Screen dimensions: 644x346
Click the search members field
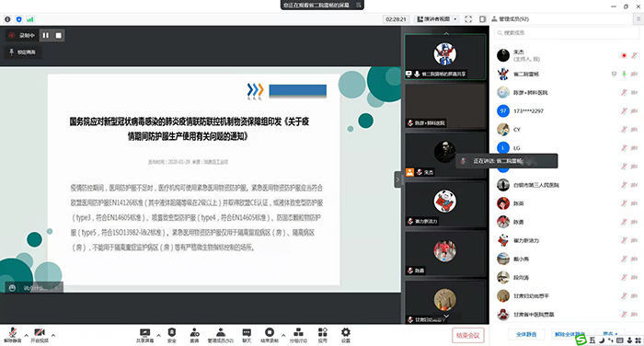point(567,33)
